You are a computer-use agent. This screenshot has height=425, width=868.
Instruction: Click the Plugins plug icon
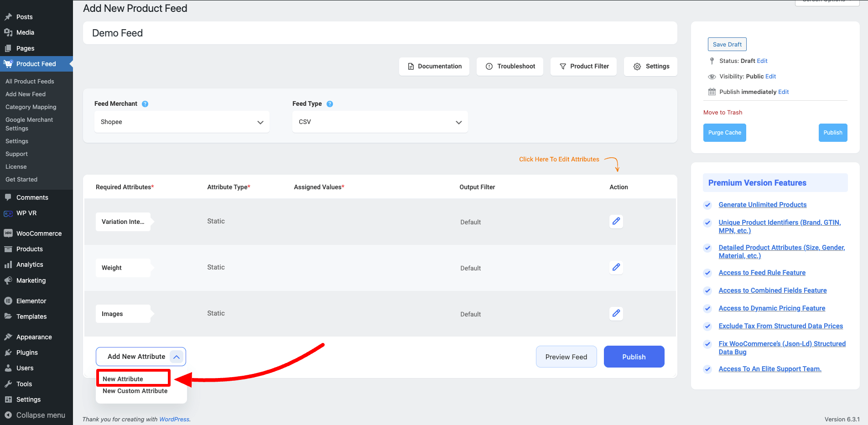[x=8, y=352]
